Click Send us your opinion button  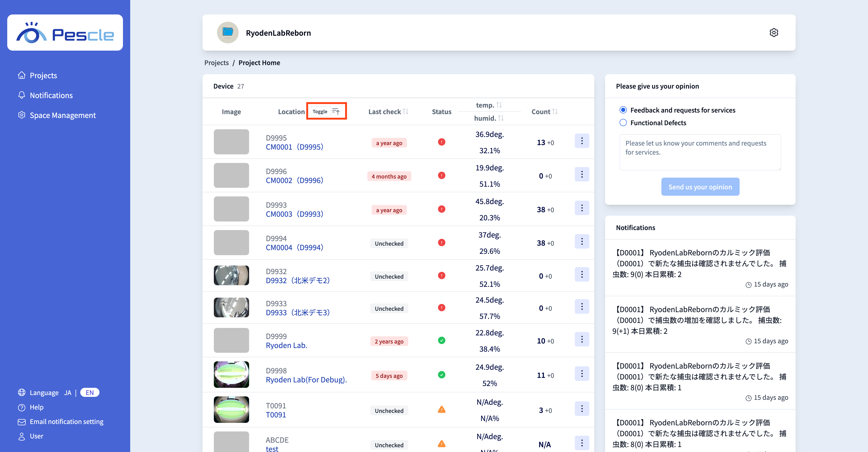click(x=700, y=187)
